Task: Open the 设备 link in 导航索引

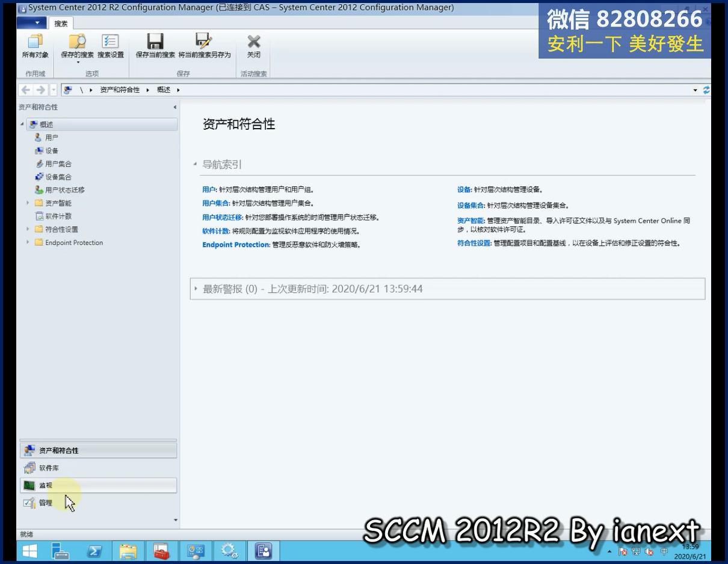Action: pos(464,189)
